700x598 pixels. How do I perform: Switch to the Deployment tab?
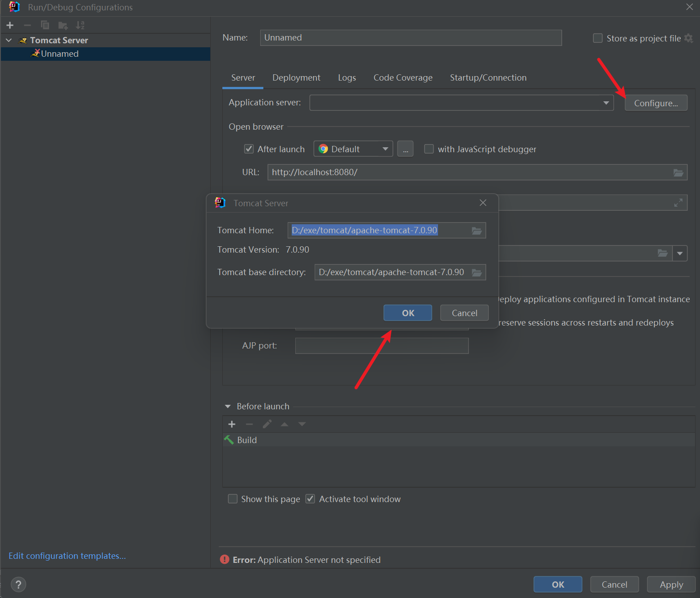coord(296,77)
